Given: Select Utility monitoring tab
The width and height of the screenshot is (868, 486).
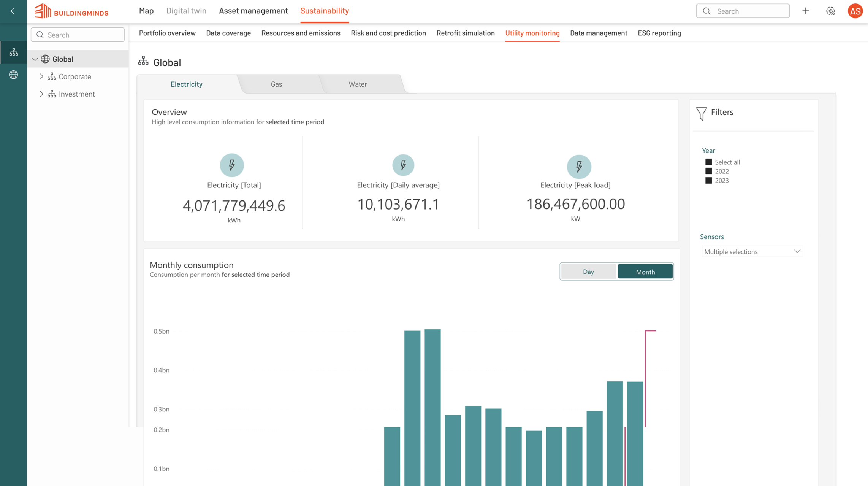Looking at the screenshot, I should [532, 33].
